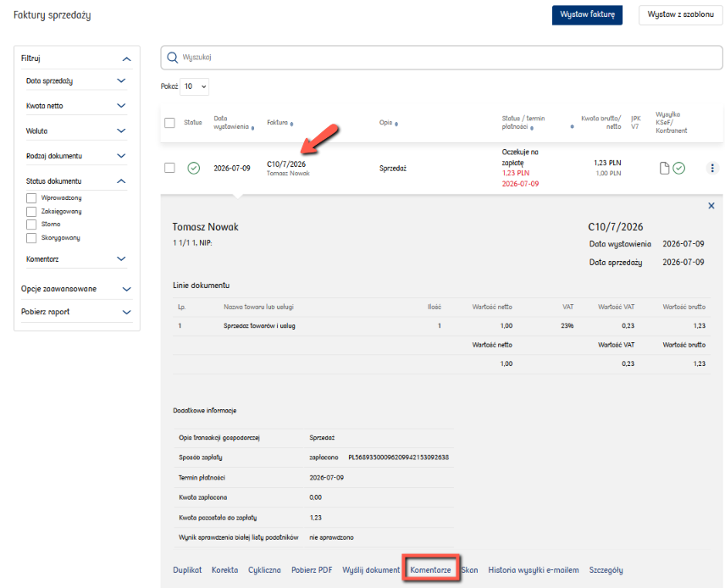
Task: Focus the Wyszukaj search field
Action: pos(441,58)
